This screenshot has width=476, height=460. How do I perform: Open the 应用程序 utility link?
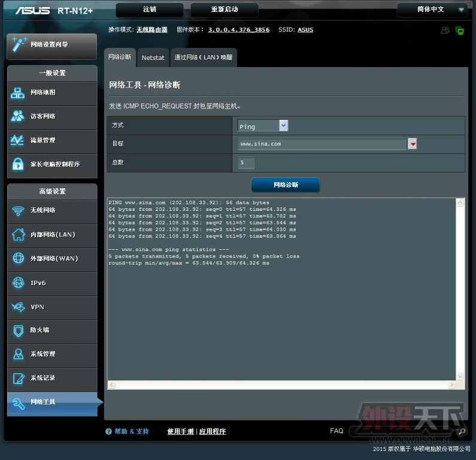point(213,431)
